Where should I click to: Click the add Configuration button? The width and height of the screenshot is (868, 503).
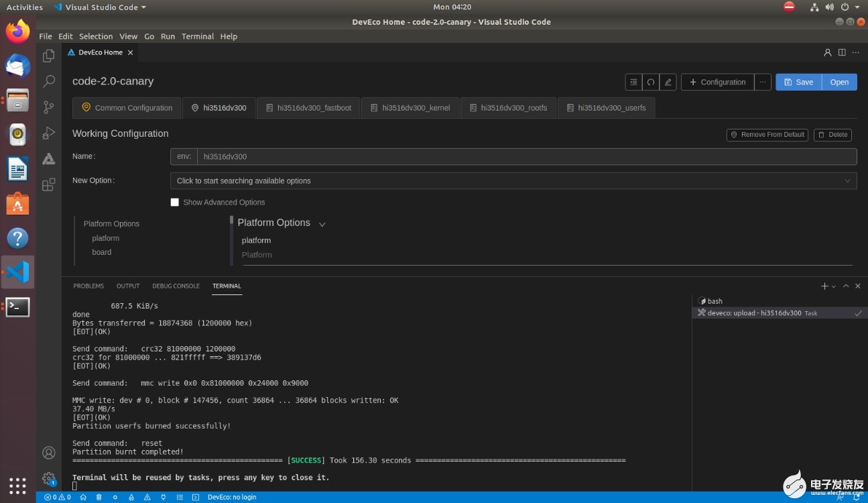tap(717, 82)
